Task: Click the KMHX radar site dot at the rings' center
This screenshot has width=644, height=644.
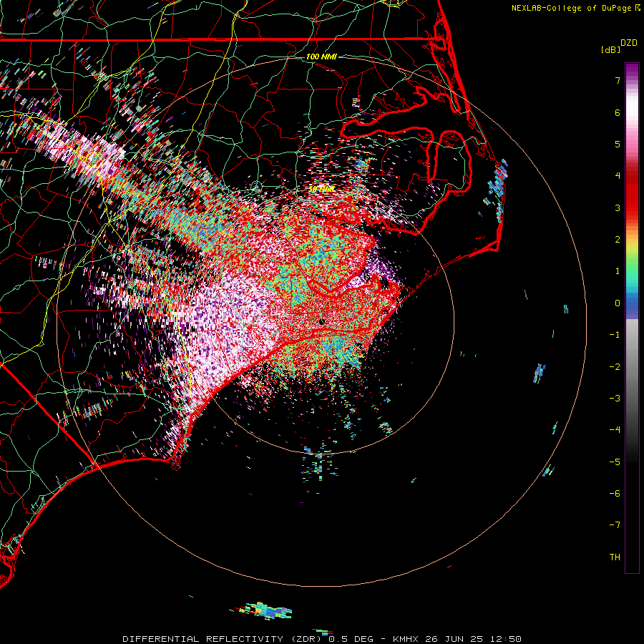Action: coord(322,321)
